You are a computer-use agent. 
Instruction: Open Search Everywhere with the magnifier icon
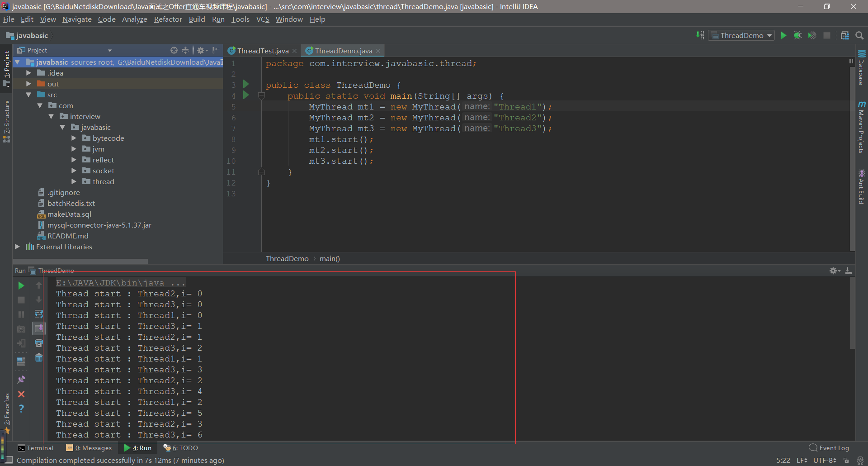tap(859, 35)
